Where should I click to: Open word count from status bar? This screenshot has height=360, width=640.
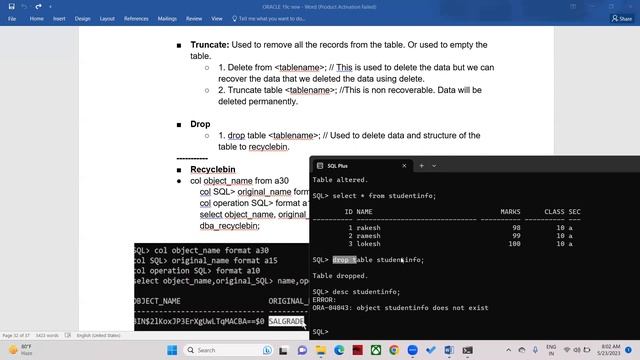(47, 336)
